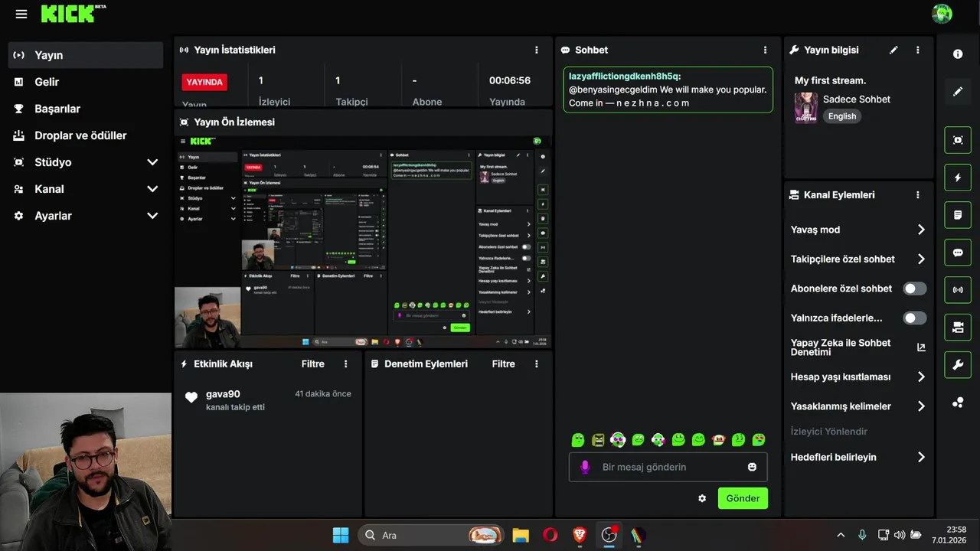Select Gelir in the sidebar

coord(85,82)
